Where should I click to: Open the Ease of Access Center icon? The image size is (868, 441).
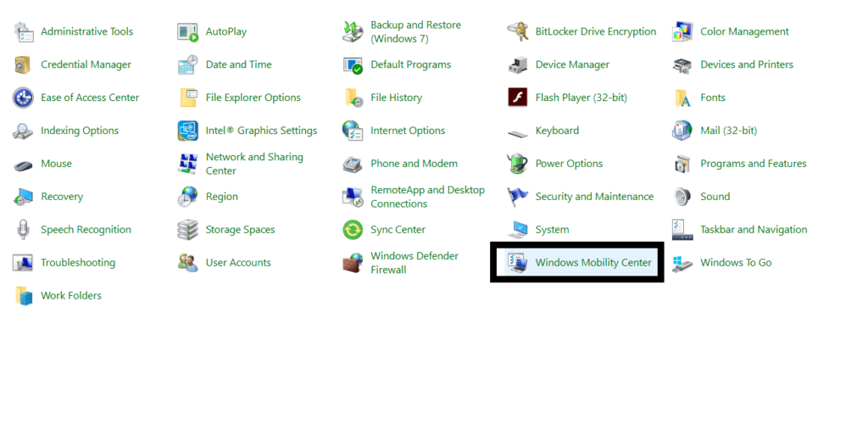[23, 98]
